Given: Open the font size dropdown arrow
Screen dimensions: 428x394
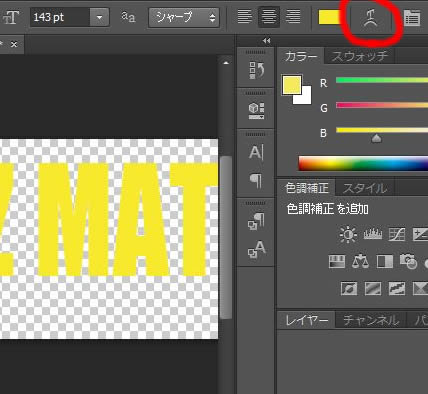Looking at the screenshot, I should 99,17.
